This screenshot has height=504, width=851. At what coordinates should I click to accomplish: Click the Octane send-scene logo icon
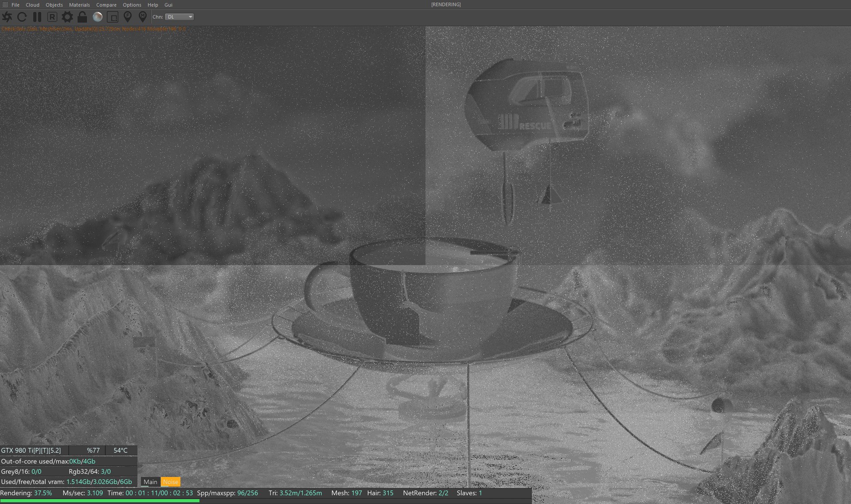click(x=7, y=17)
